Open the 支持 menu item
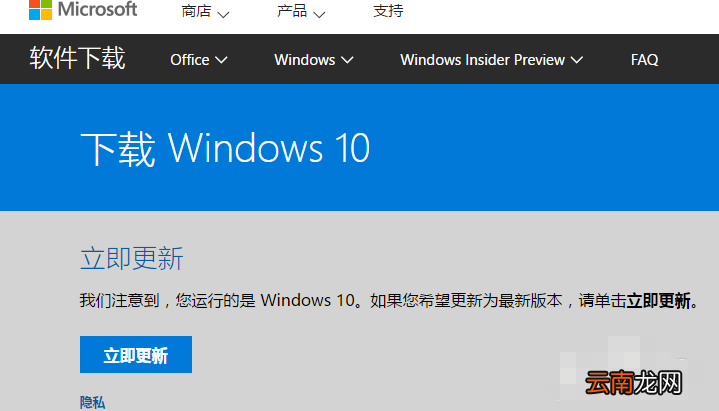This screenshot has width=719, height=411. pos(388,11)
